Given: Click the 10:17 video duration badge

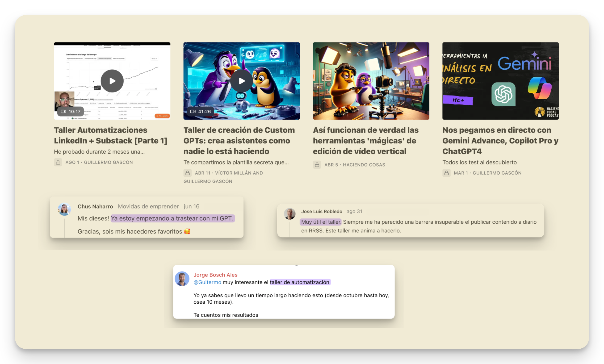Looking at the screenshot, I should point(71,112).
